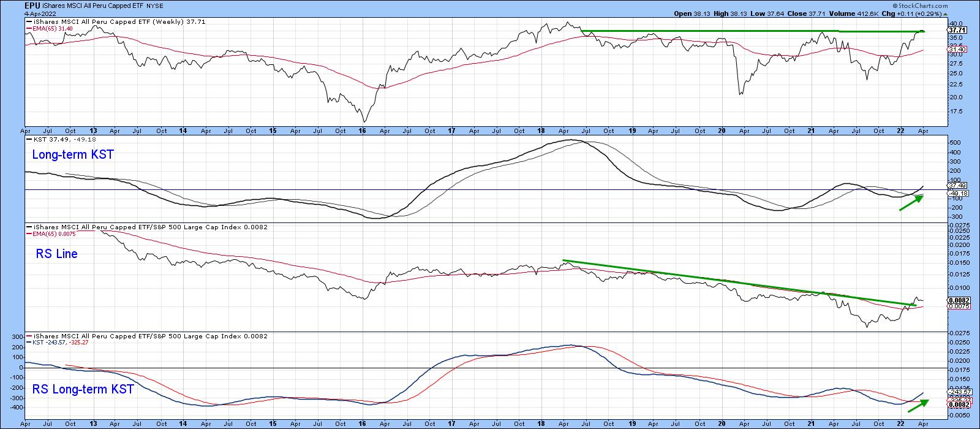Click the boxed -243.57 axis label
Viewport: 980px width, 429px height.
coord(958,392)
